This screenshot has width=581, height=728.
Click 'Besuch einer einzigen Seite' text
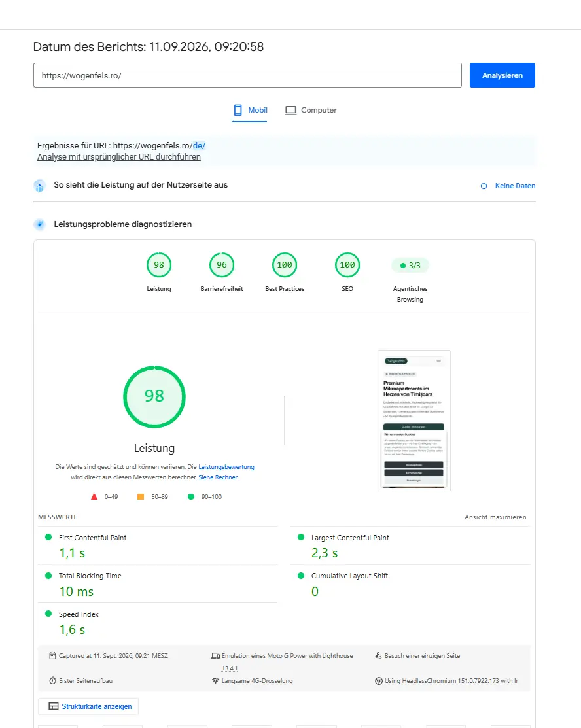422,656
